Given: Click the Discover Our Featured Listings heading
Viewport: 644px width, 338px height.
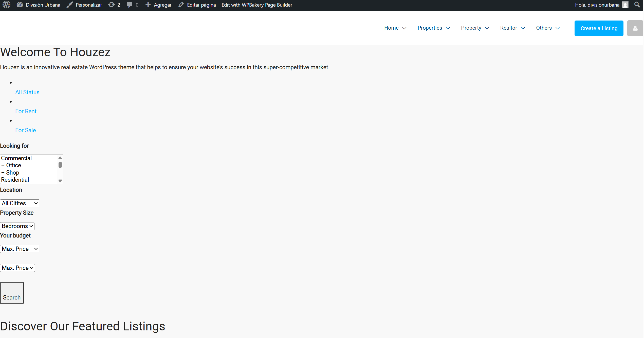Looking at the screenshot, I should pyautogui.click(x=83, y=326).
